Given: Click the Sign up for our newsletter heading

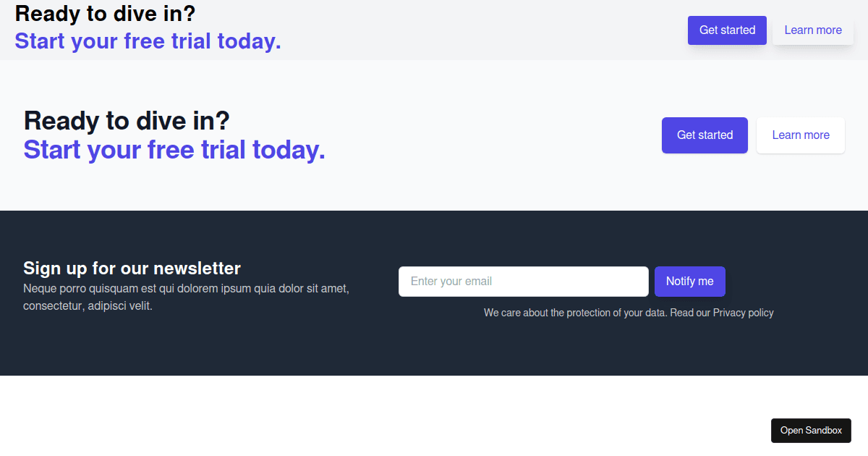Looking at the screenshot, I should (132, 269).
